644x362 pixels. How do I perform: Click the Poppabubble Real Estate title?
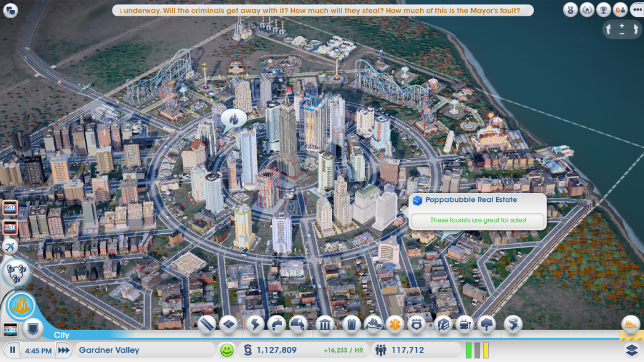(471, 200)
